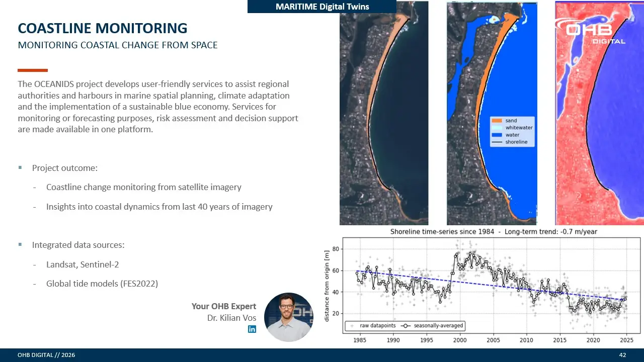644x362 pixels.
Task: Click the shoreline time-series chart title
Action: pyautogui.click(x=494, y=232)
